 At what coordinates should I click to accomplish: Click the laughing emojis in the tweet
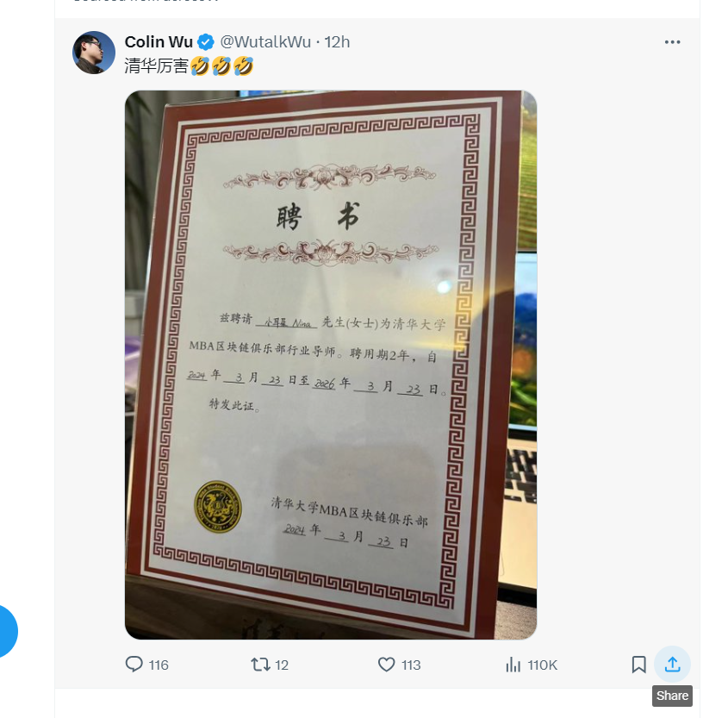pyautogui.click(x=222, y=66)
